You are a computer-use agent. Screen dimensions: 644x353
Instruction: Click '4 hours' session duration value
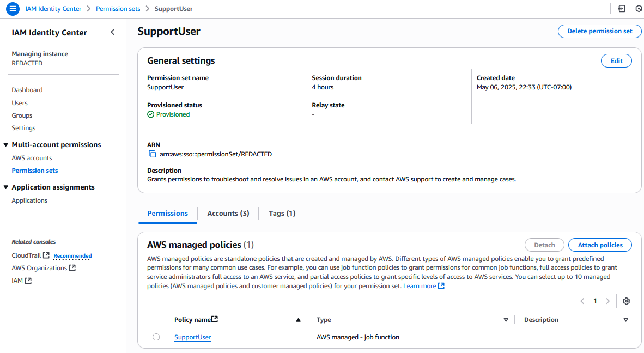coord(323,87)
